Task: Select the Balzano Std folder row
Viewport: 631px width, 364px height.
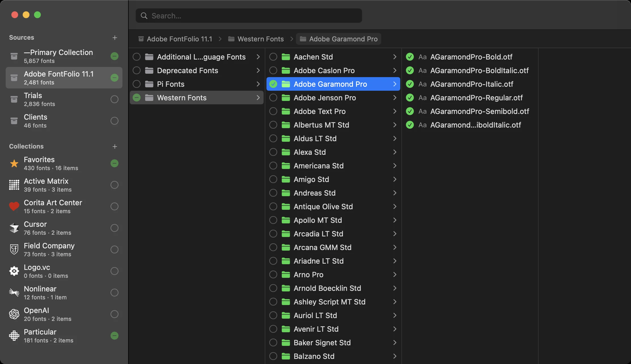Action: pos(333,356)
